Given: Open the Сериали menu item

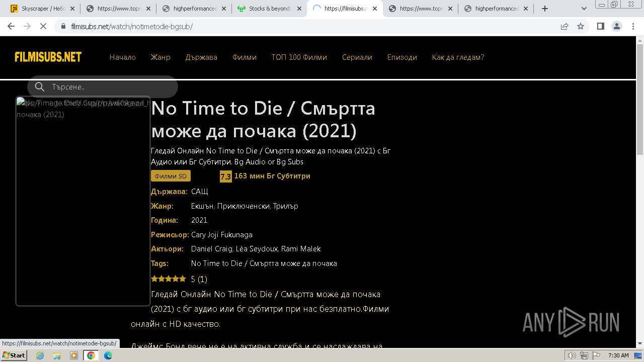Looking at the screenshot, I should (x=357, y=57).
